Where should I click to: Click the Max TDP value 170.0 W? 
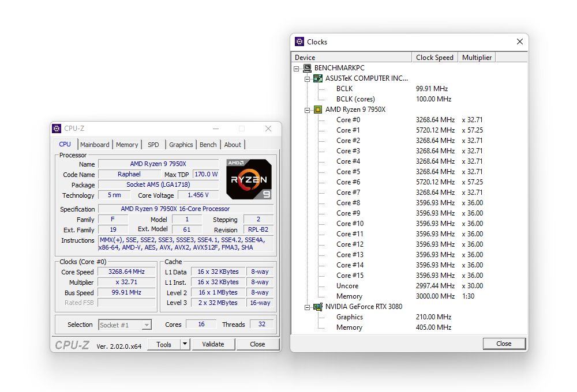click(x=206, y=174)
